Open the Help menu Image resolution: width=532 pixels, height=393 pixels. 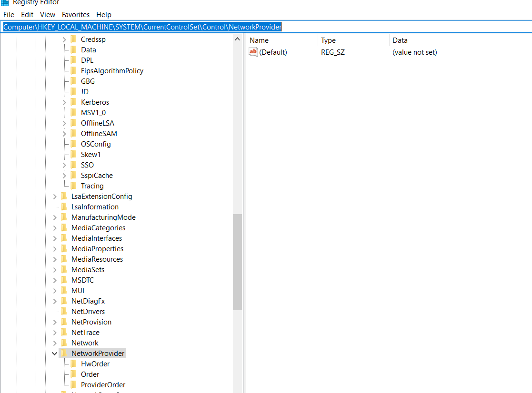click(x=103, y=14)
